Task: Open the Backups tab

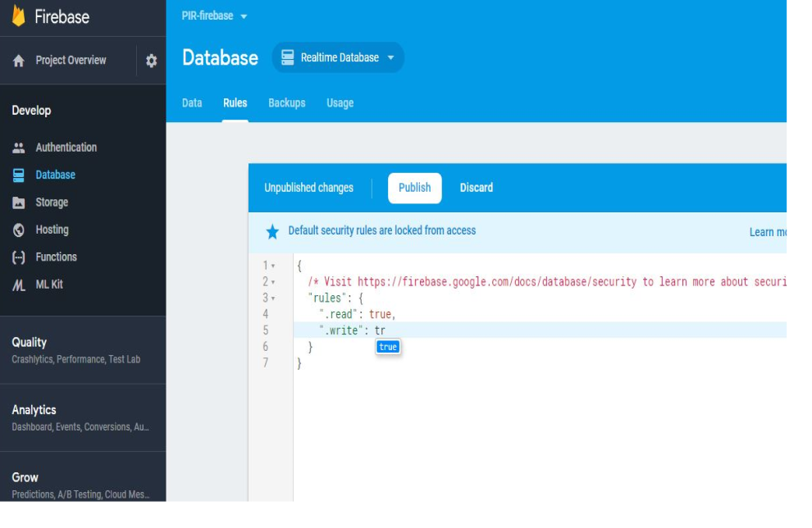Action: click(287, 103)
